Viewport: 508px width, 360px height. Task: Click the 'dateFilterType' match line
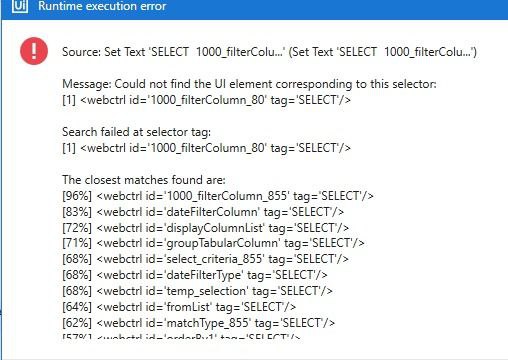pyautogui.click(x=195, y=275)
